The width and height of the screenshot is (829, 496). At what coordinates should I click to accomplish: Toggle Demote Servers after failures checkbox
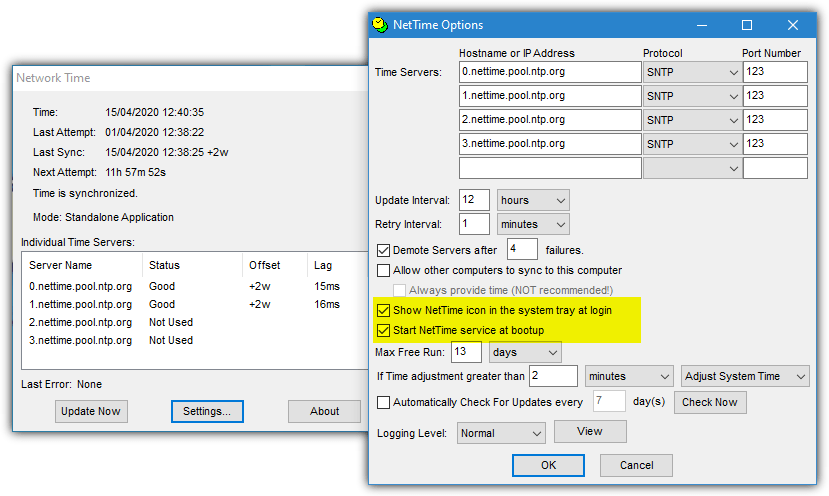click(383, 250)
